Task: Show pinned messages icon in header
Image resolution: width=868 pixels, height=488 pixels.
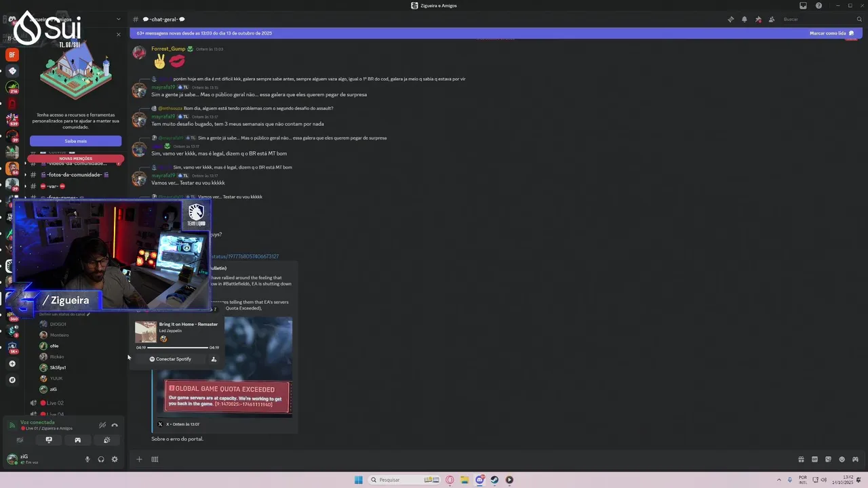Action: tap(758, 19)
